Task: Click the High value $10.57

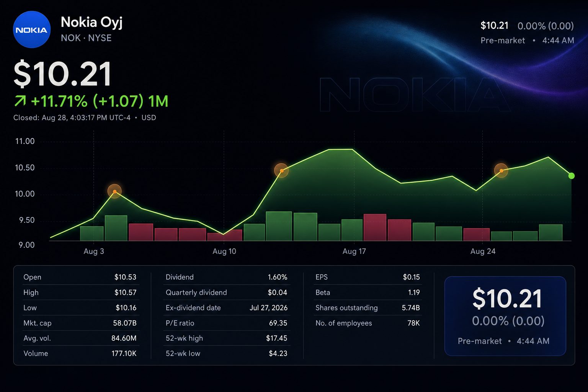Action: tap(125, 292)
